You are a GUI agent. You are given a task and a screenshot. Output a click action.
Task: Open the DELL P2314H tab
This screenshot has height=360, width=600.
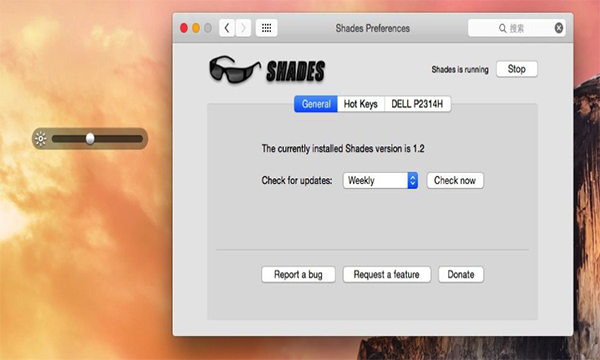pos(417,104)
